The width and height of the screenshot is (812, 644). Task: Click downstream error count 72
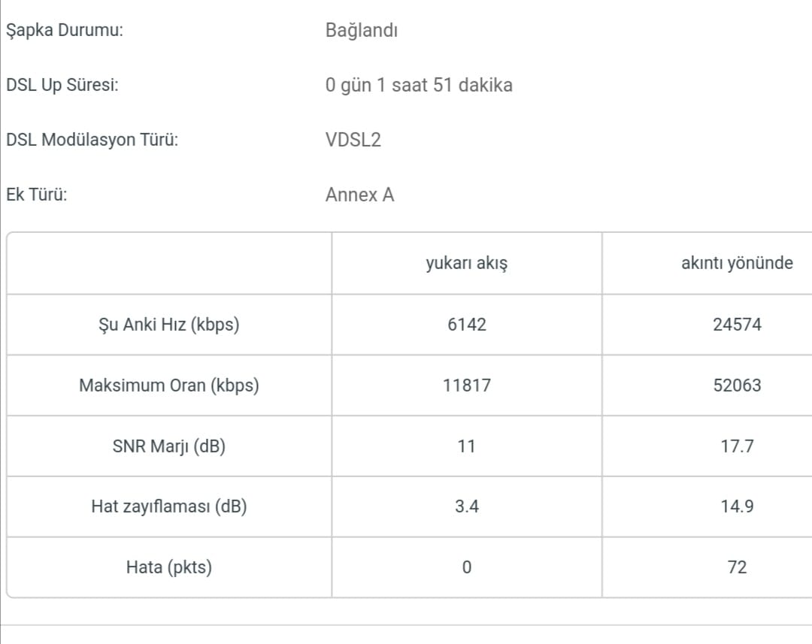737,567
